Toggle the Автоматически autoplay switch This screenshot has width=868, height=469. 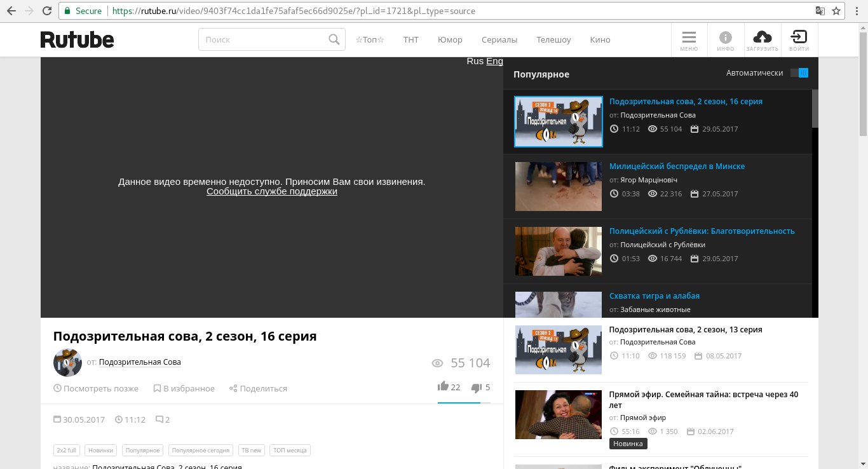799,73
